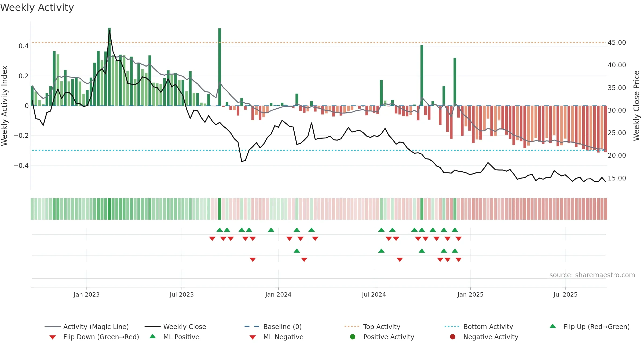Click the Negative Activity red circle icon
Image resolution: width=644 pixels, height=362 pixels.
[453, 337]
